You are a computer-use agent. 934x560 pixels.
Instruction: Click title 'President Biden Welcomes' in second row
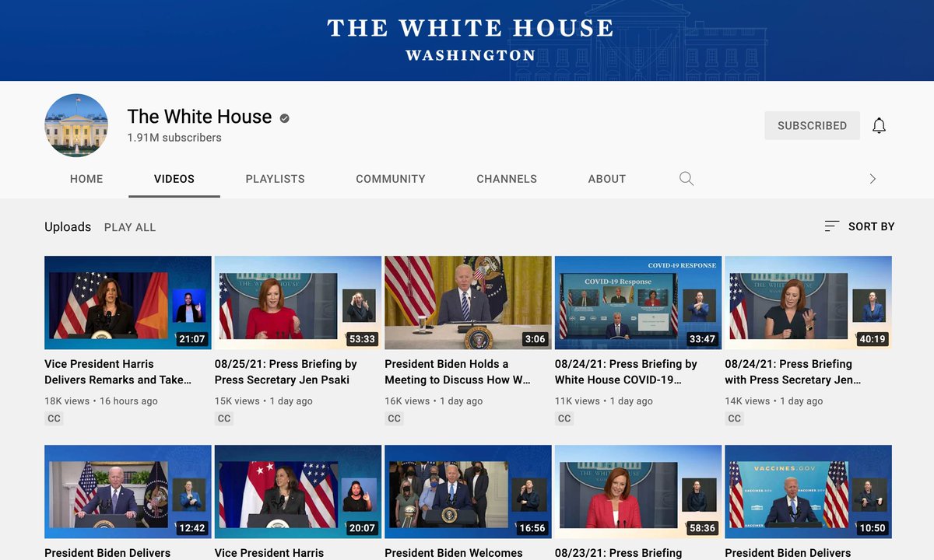tap(454, 553)
